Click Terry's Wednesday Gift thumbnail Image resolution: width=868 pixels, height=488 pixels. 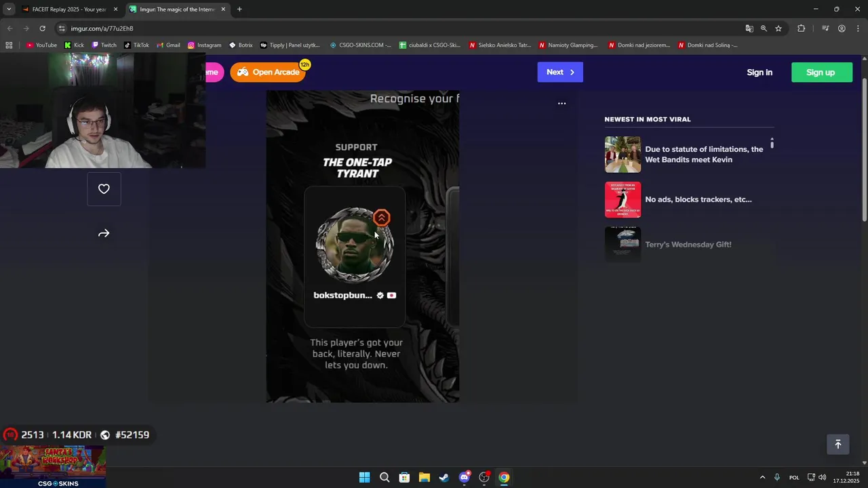(x=623, y=244)
